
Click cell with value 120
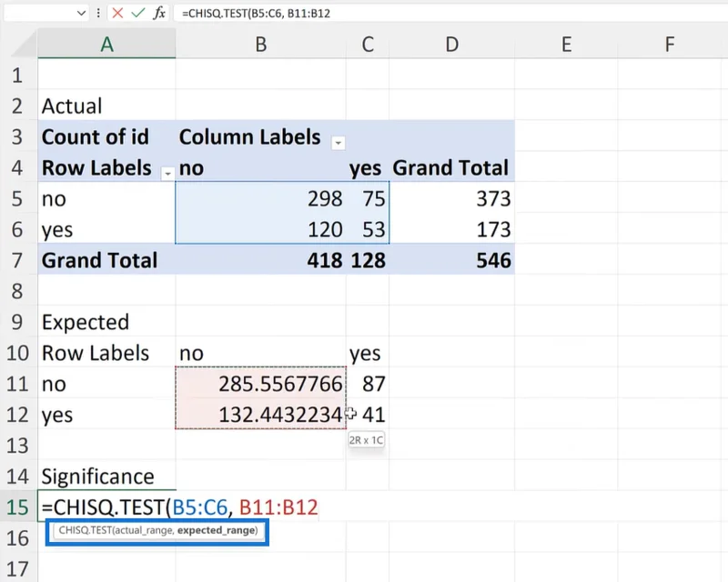point(260,229)
